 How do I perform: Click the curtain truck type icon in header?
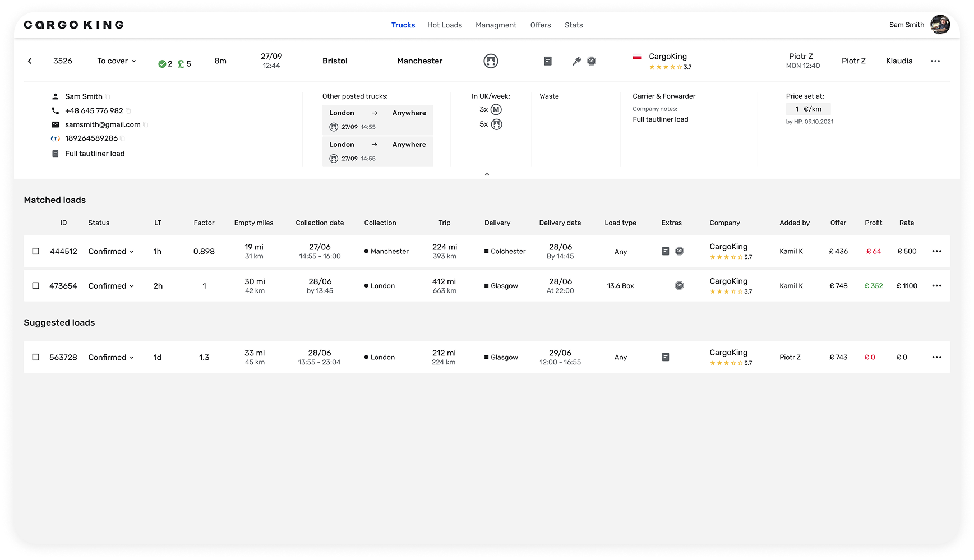click(x=491, y=61)
